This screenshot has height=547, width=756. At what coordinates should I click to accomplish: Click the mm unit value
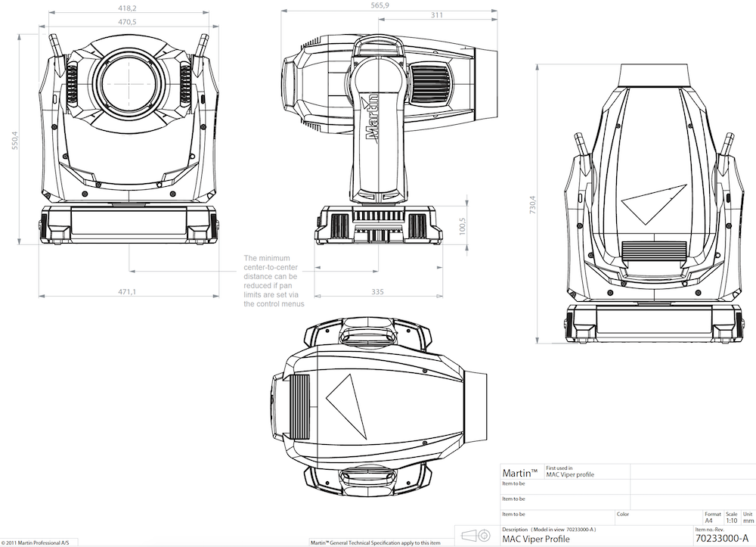[x=748, y=521]
